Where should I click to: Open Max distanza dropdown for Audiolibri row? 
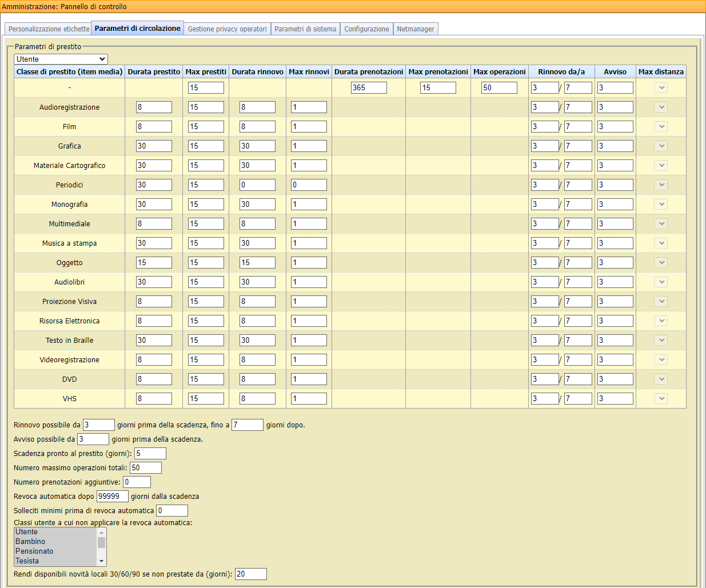tap(661, 282)
